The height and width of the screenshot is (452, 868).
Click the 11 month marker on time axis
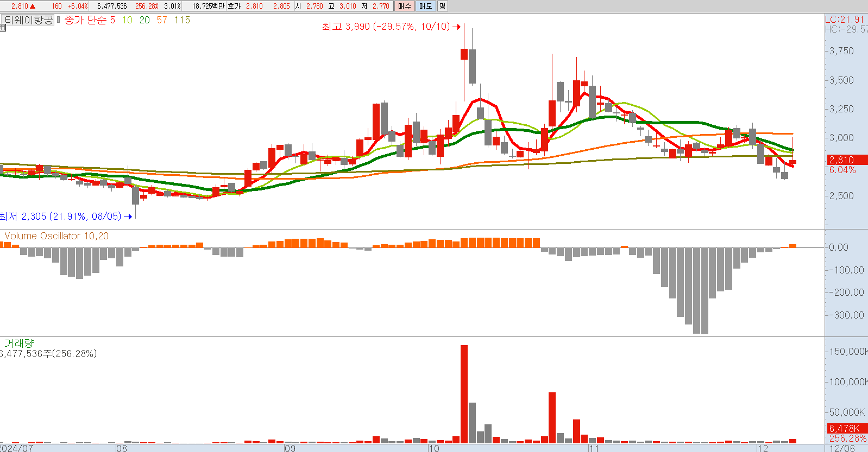coord(594,448)
